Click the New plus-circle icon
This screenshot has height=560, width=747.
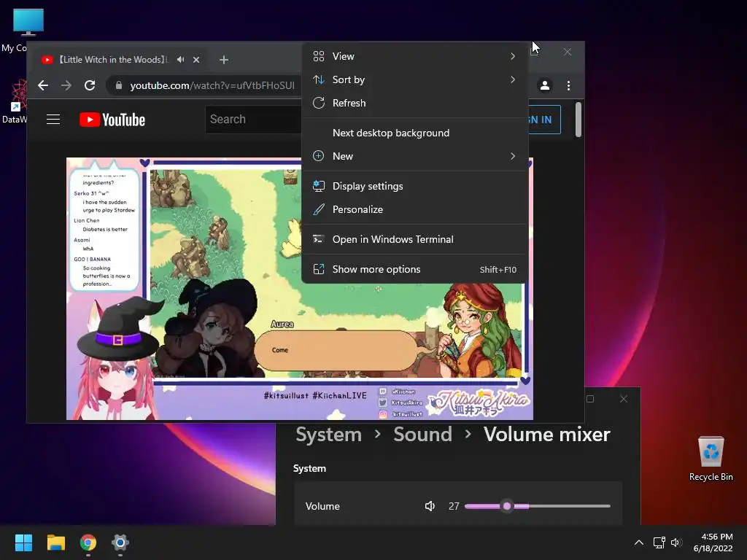click(x=319, y=156)
